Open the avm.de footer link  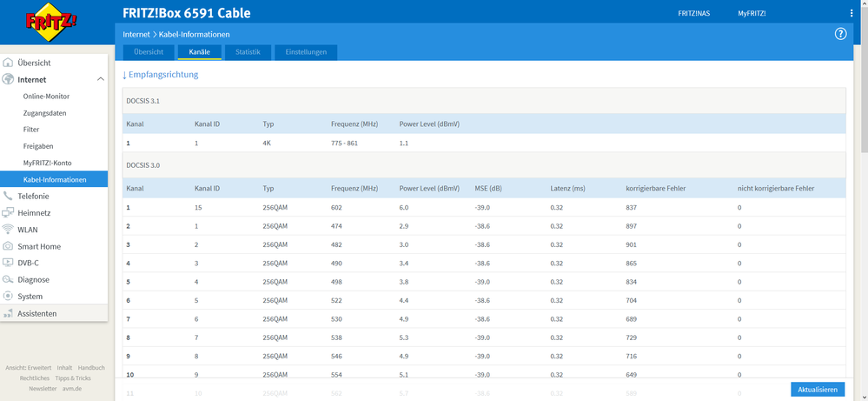(x=72, y=388)
